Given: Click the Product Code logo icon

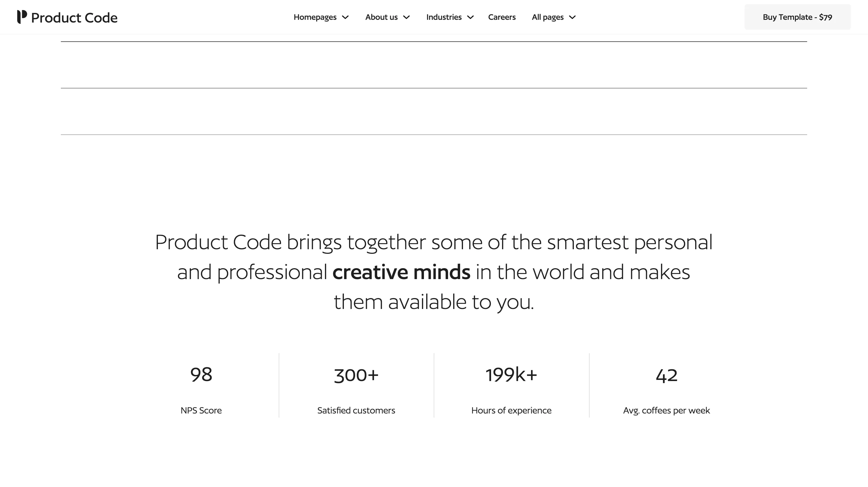Looking at the screenshot, I should click(22, 17).
